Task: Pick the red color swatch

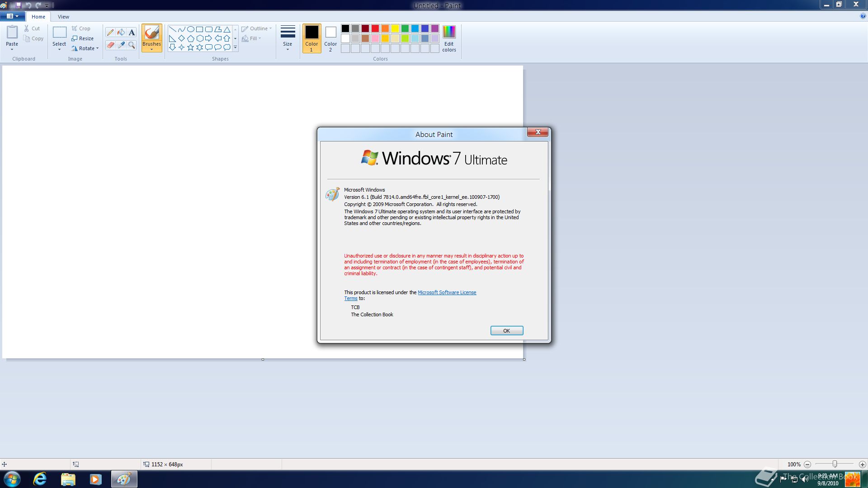Action: click(375, 28)
